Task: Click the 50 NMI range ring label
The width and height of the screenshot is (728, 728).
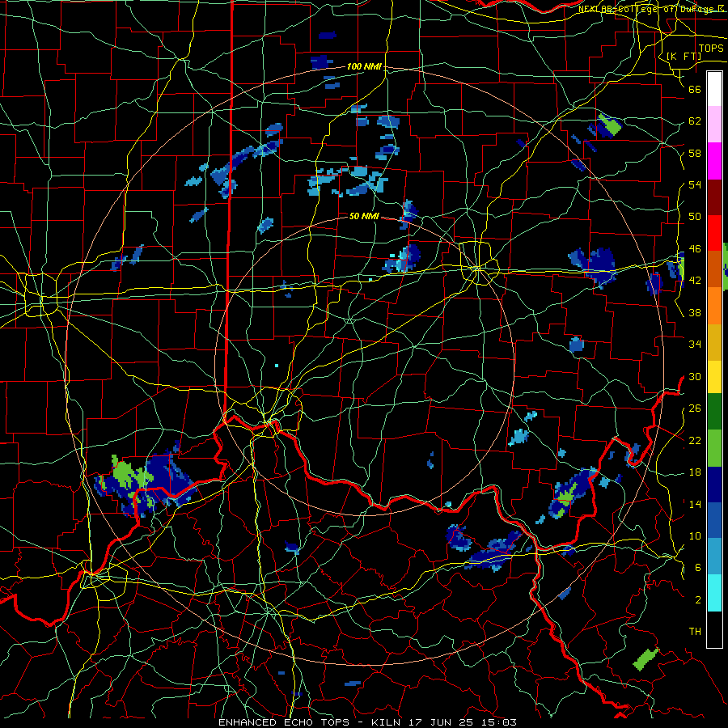Action: (x=364, y=216)
